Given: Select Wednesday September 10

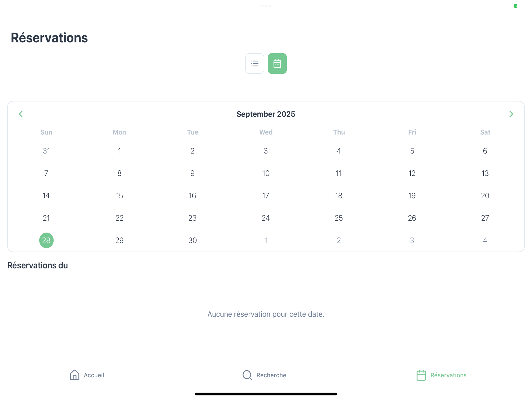Looking at the screenshot, I should pos(266,173).
